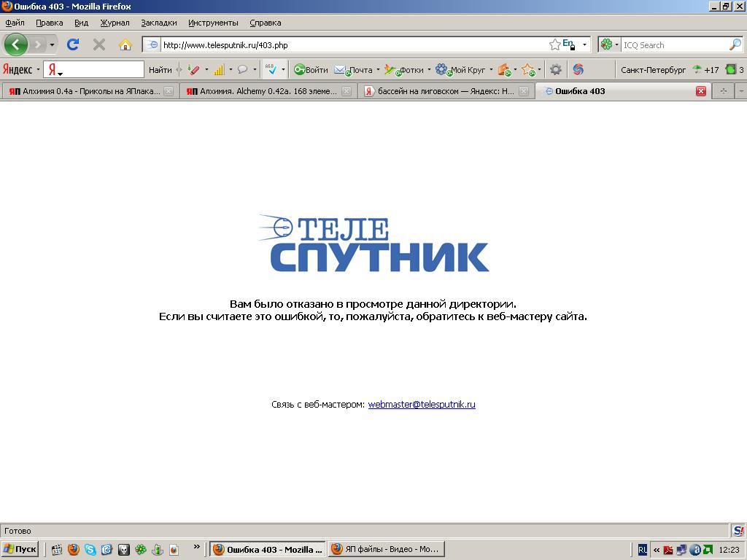Click the Yandex bar highlighter marker icon
The height and width of the screenshot is (560, 747).
point(193,70)
